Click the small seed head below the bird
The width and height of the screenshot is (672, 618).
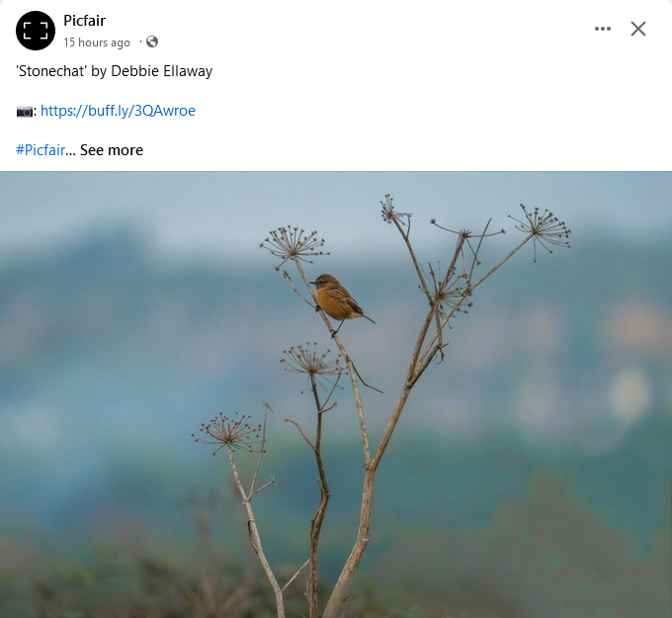tap(310, 358)
